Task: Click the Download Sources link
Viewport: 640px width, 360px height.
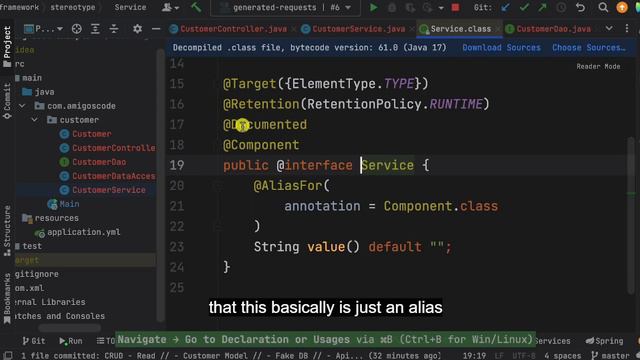Action: click(x=501, y=48)
